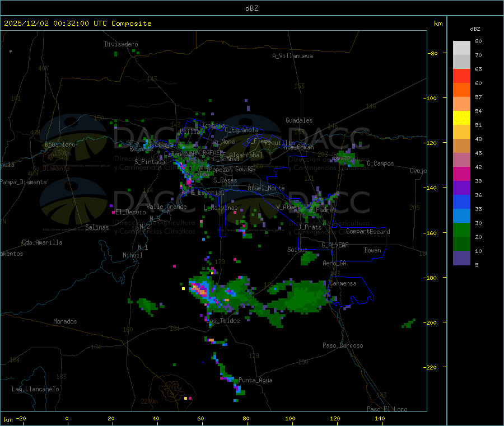Click the orange 57 dBZ legend swatch
Image resolution: width=504 pixels, height=426 pixels.
[461, 90]
